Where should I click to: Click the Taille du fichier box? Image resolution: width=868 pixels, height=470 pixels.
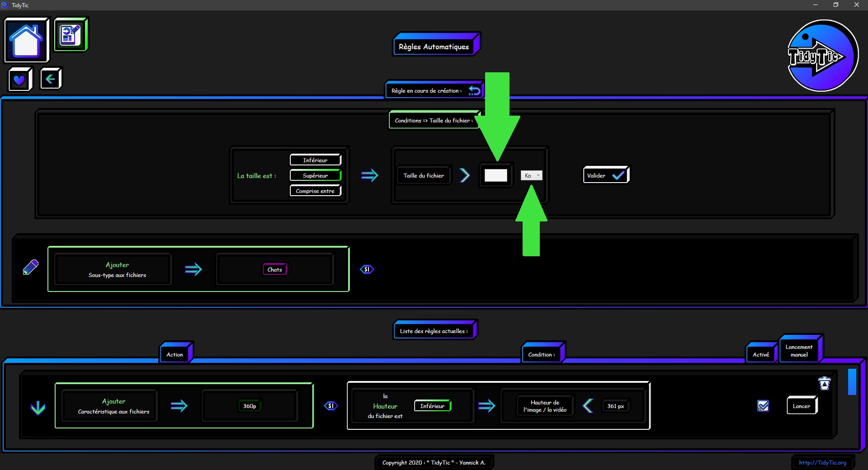coord(424,175)
